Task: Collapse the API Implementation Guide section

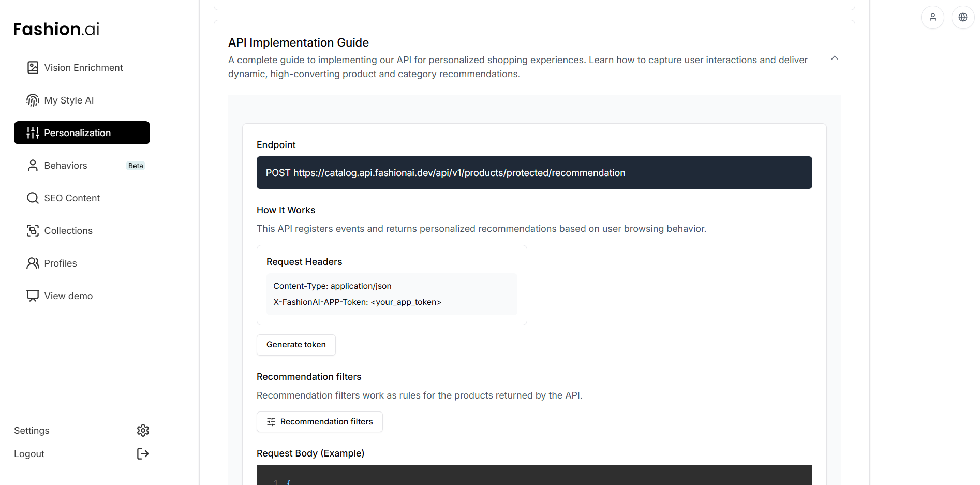Action: 834,58
